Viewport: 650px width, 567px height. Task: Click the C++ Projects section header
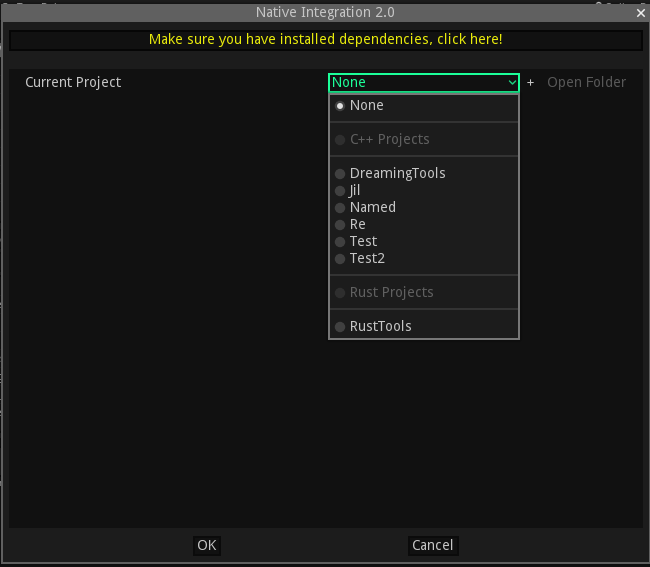[424, 139]
